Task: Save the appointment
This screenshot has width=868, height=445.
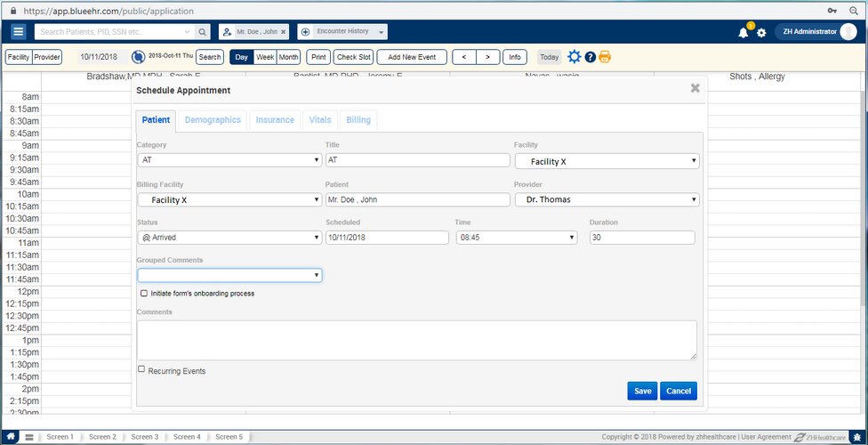Action: tap(642, 391)
